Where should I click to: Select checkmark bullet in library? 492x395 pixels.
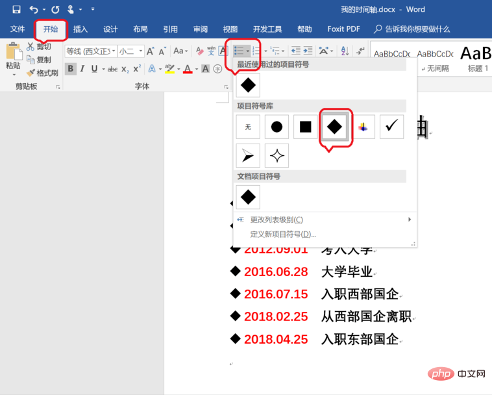coord(392,127)
